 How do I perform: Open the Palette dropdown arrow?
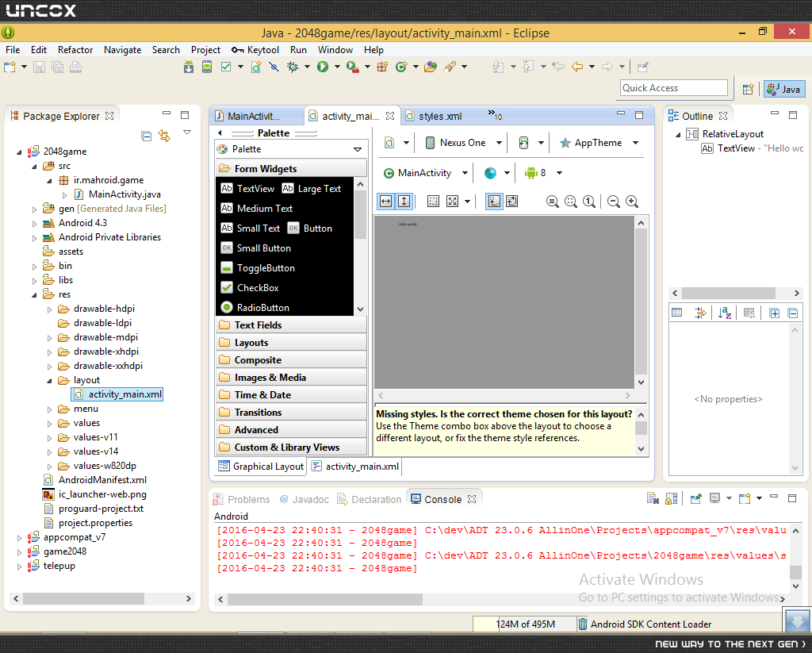click(358, 149)
